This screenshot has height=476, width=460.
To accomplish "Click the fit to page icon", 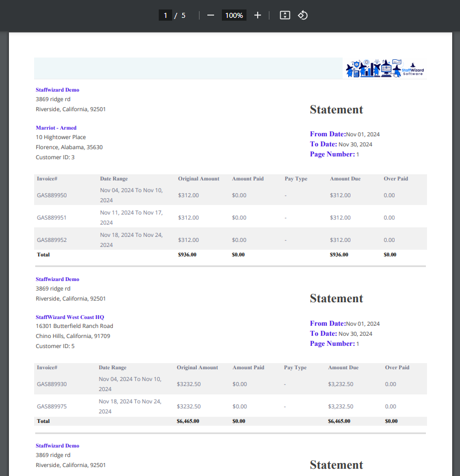I will [285, 15].
